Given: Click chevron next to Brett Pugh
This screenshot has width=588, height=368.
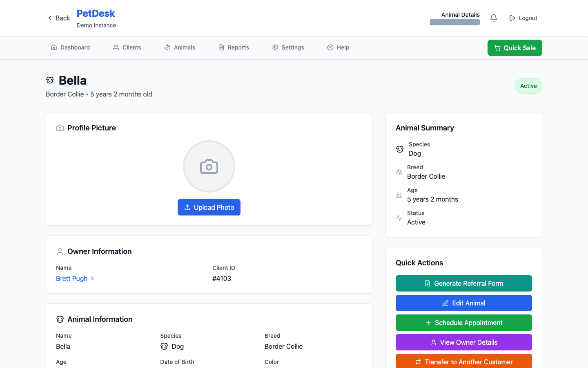Looking at the screenshot, I should tap(92, 278).
